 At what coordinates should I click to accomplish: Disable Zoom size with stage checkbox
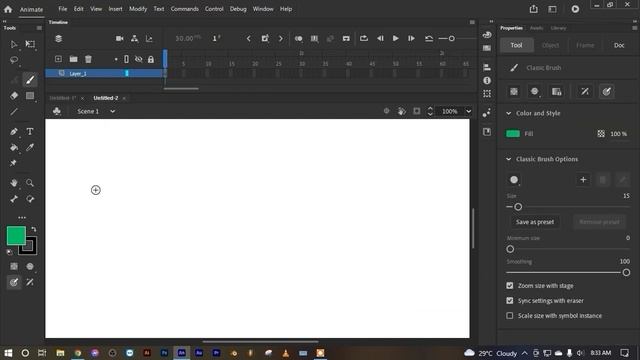(510, 286)
